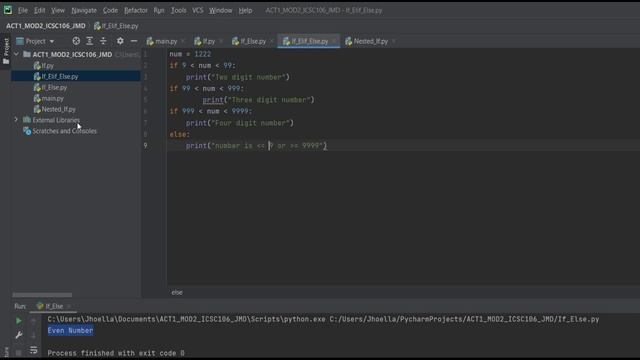Collapse all in Project panel

[x=103, y=41]
